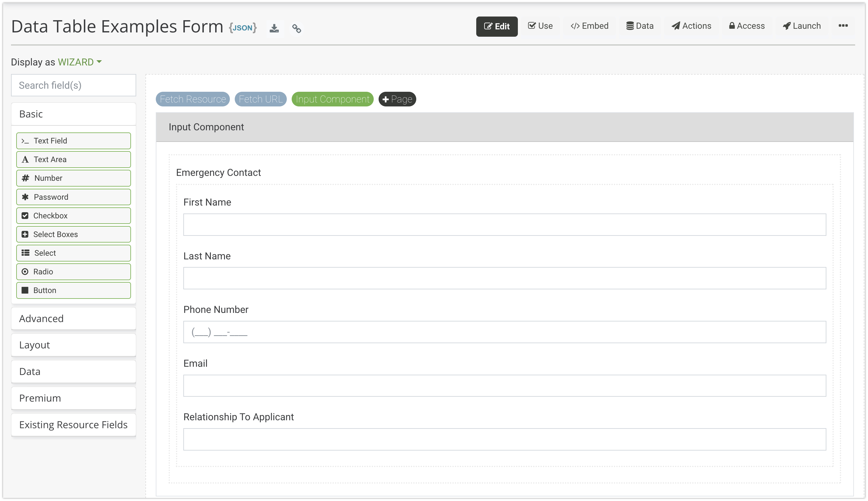Click the JSON badge next to form title
The image size is (868, 501).
coord(243,28)
